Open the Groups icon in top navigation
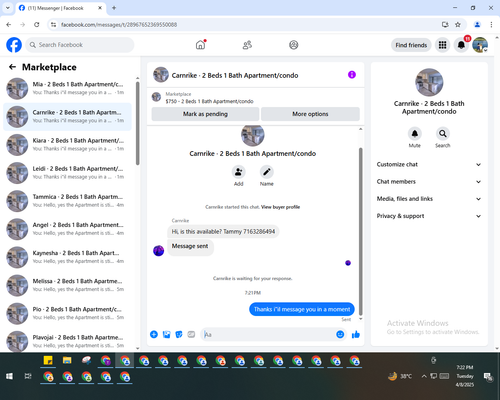Image resolution: width=500 pixels, height=400 pixels. (293, 45)
